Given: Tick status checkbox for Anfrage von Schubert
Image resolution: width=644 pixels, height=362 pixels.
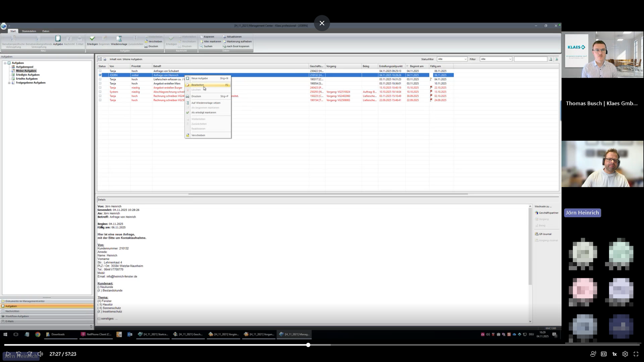Looking at the screenshot, I should pyautogui.click(x=100, y=71).
